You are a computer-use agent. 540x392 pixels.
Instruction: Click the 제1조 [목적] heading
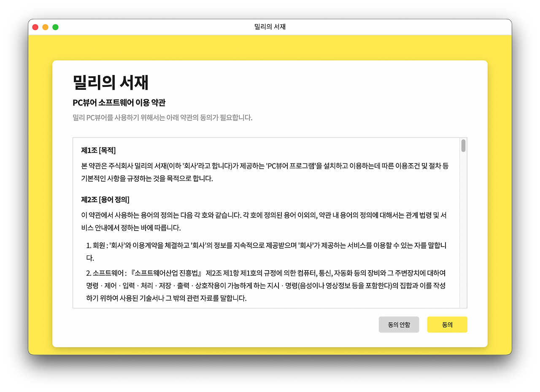click(98, 150)
